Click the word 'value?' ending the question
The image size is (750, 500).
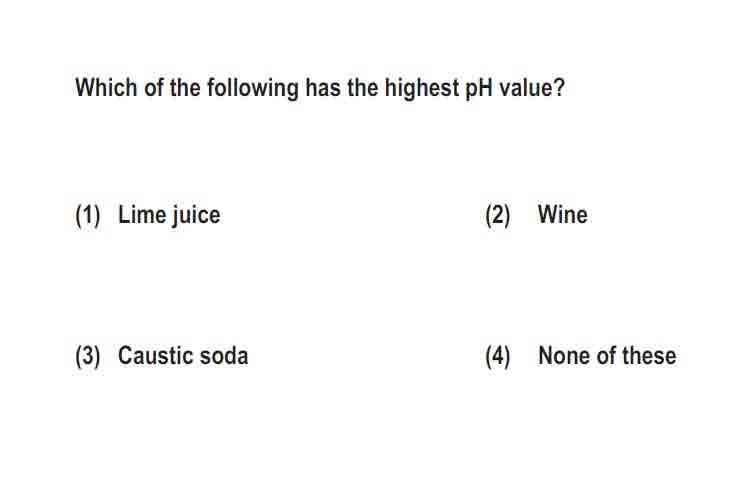click(532, 88)
